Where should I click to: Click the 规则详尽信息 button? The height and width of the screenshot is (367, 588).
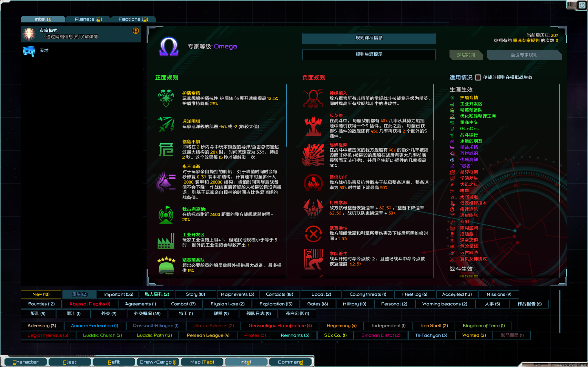(x=368, y=38)
